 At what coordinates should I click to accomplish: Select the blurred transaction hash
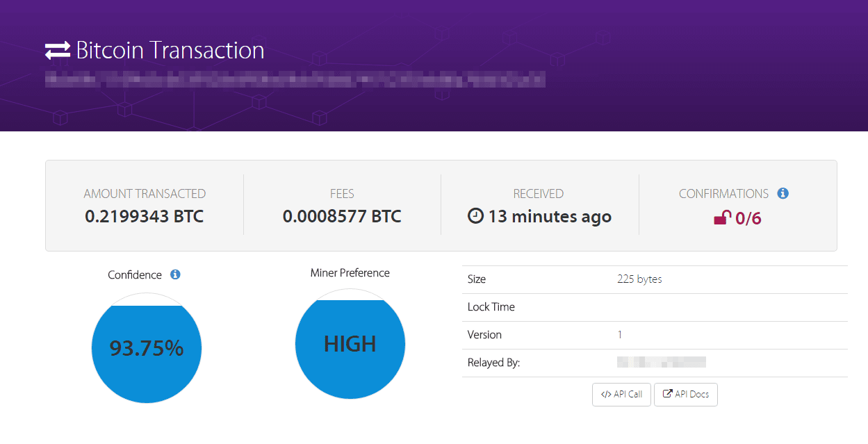pyautogui.click(x=295, y=79)
